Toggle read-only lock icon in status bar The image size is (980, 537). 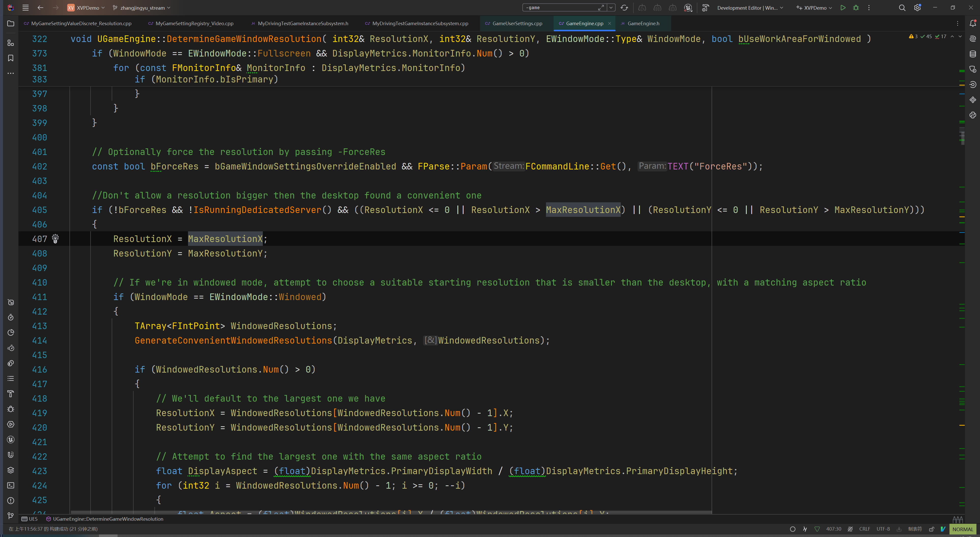click(x=931, y=529)
